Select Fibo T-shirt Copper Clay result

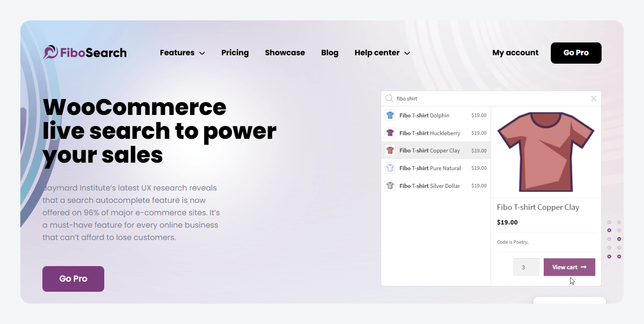pos(436,150)
